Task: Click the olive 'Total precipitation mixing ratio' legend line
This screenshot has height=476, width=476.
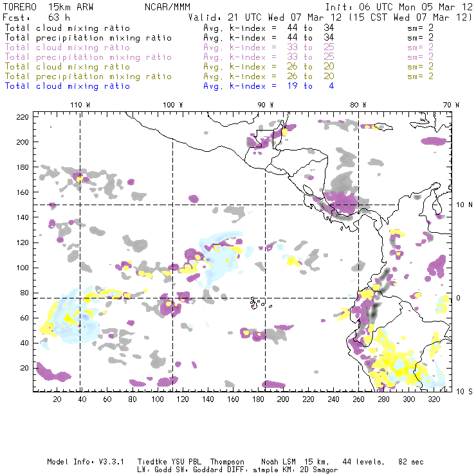Action: pyautogui.click(x=88, y=77)
